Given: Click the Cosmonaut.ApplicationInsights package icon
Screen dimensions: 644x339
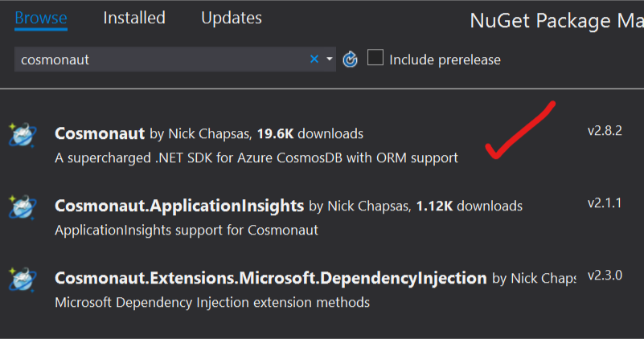Looking at the screenshot, I should click(x=23, y=206).
